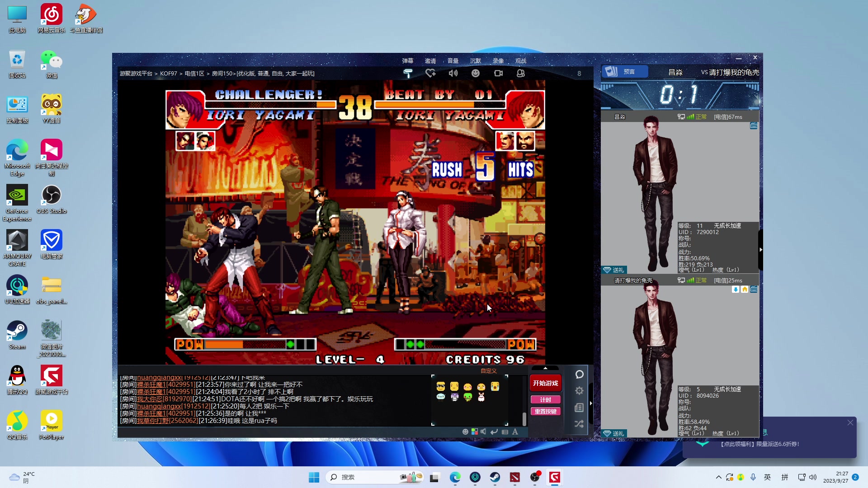Select the angry yellow face emoji

tap(454, 386)
